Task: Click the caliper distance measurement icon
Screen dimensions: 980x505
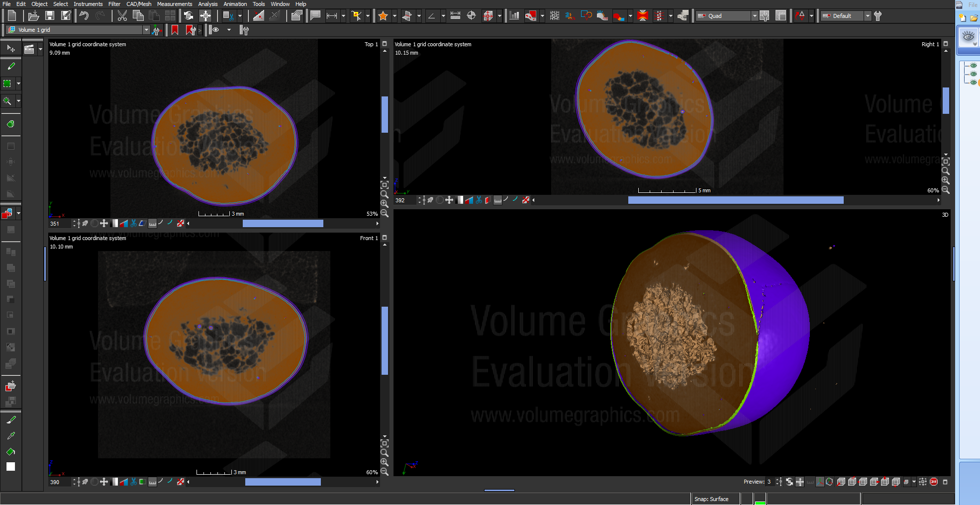Action: (455, 16)
